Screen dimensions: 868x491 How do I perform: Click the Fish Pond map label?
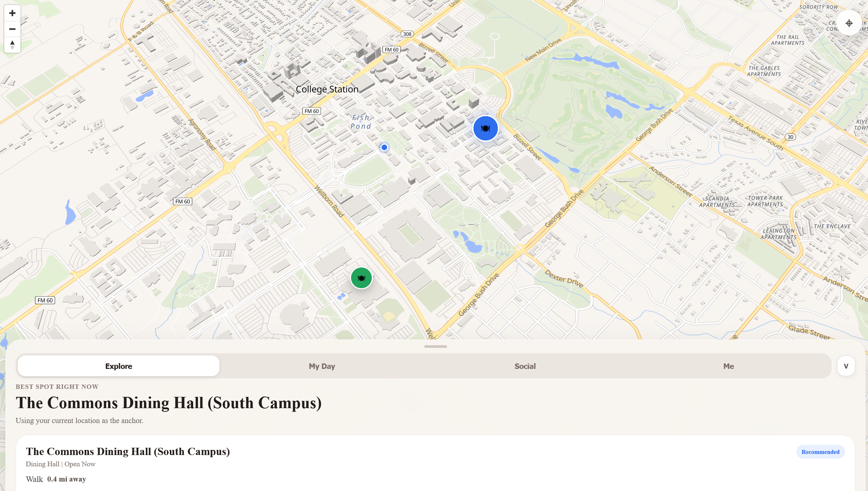361,122
